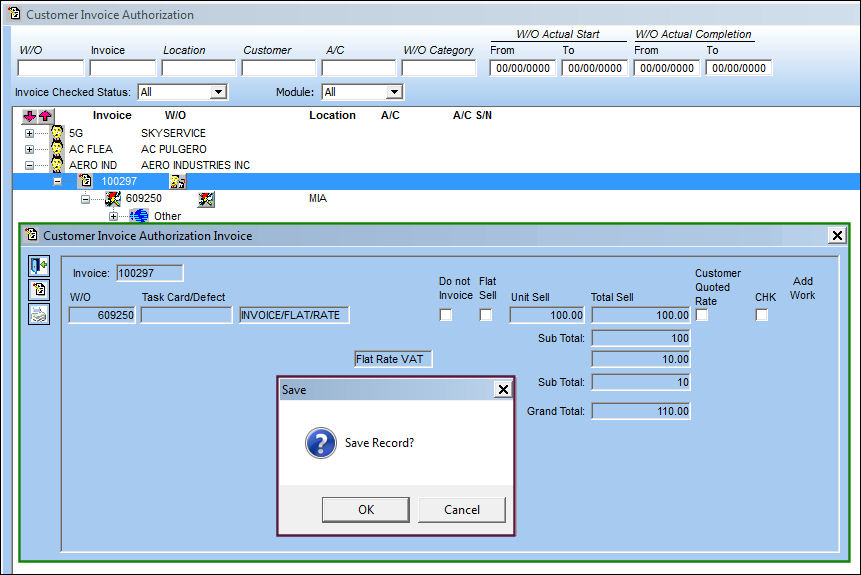Click the Customer Invoice Authorization Invoice window title icon
Viewport: 861px width, 575px height.
click(32, 235)
